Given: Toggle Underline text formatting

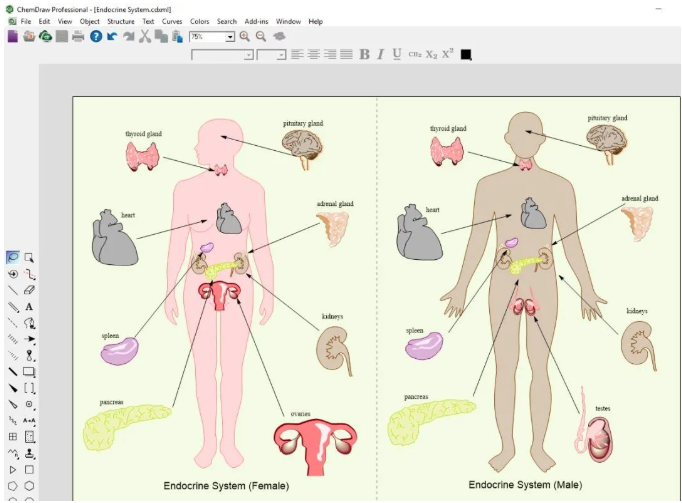Looking at the screenshot, I should pyautogui.click(x=397, y=54).
